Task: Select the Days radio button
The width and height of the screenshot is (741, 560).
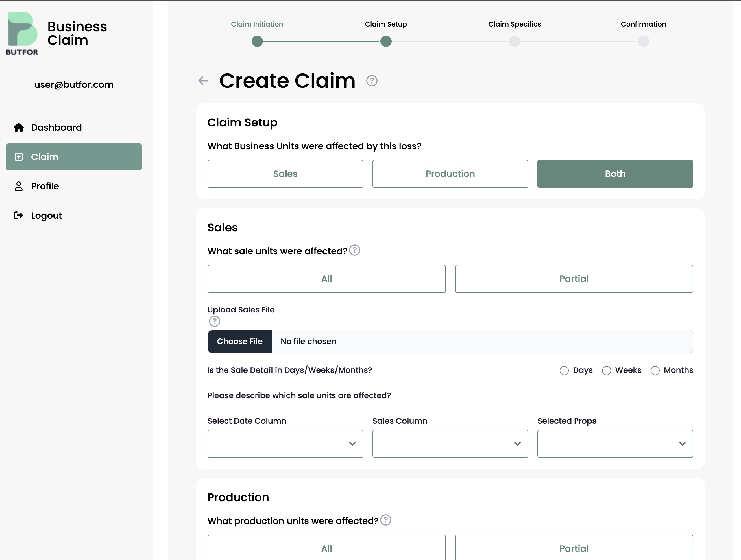Action: click(564, 370)
